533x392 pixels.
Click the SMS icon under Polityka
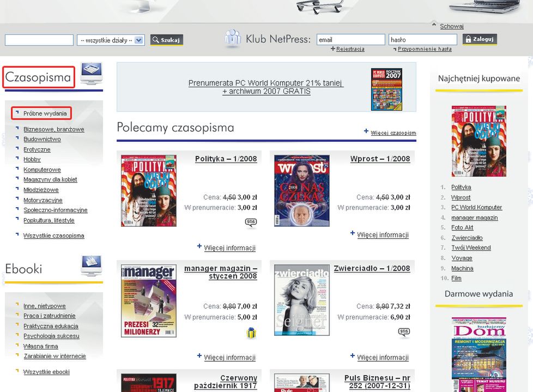[x=251, y=222]
